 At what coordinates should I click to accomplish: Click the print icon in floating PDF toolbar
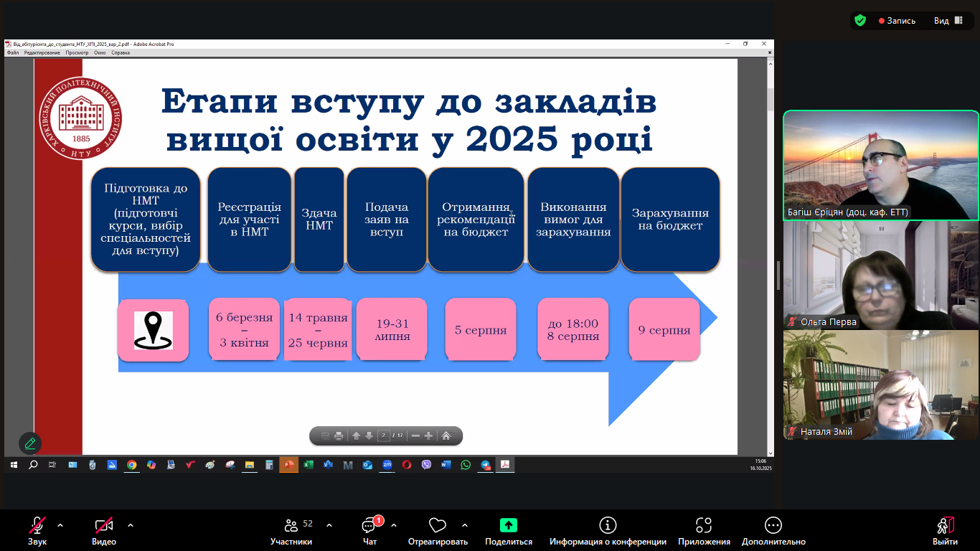pyautogui.click(x=339, y=435)
